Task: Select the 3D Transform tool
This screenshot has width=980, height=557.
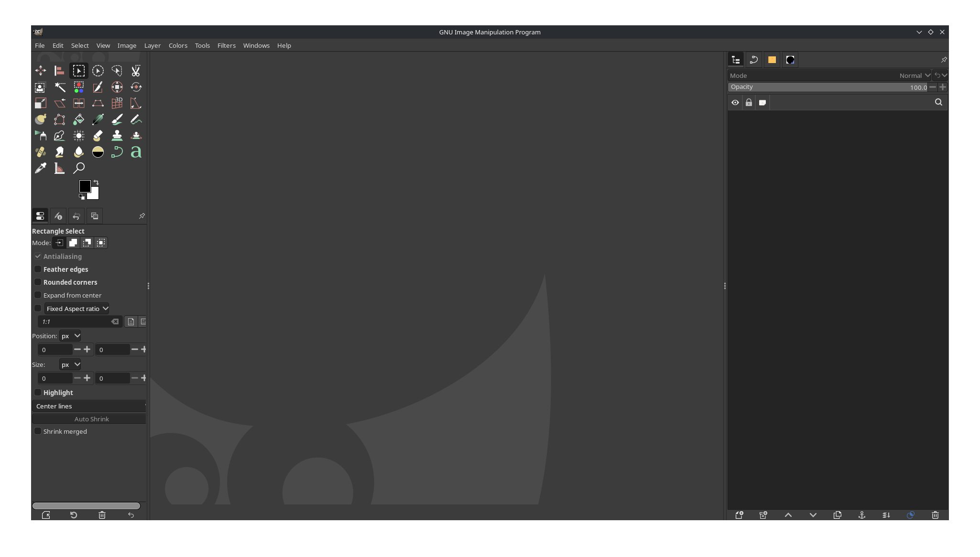Action: [x=117, y=103]
